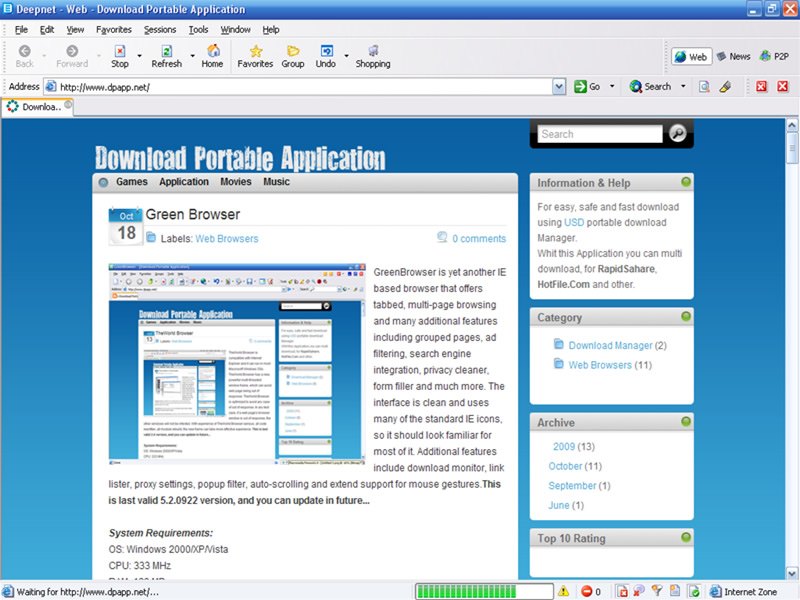Click the Forward navigation button

(x=72, y=57)
